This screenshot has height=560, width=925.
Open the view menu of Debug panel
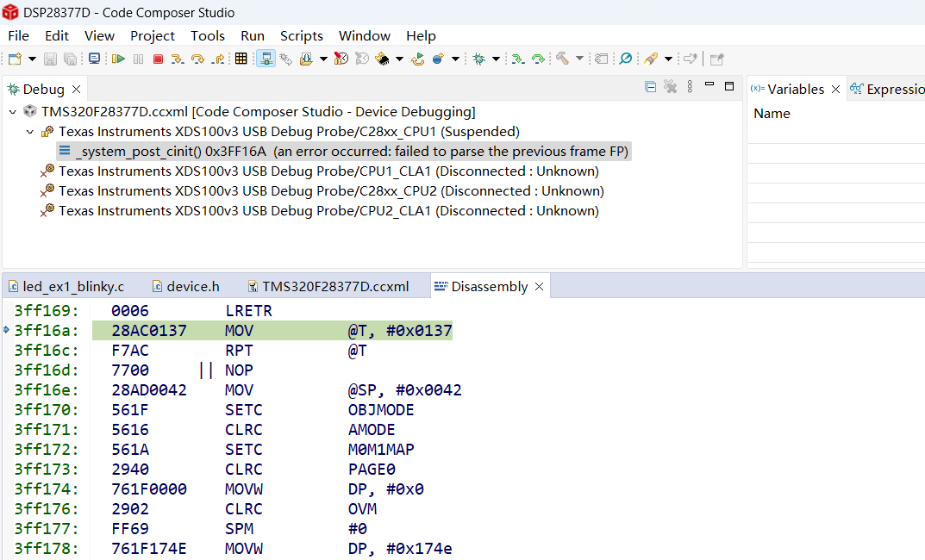click(x=688, y=87)
